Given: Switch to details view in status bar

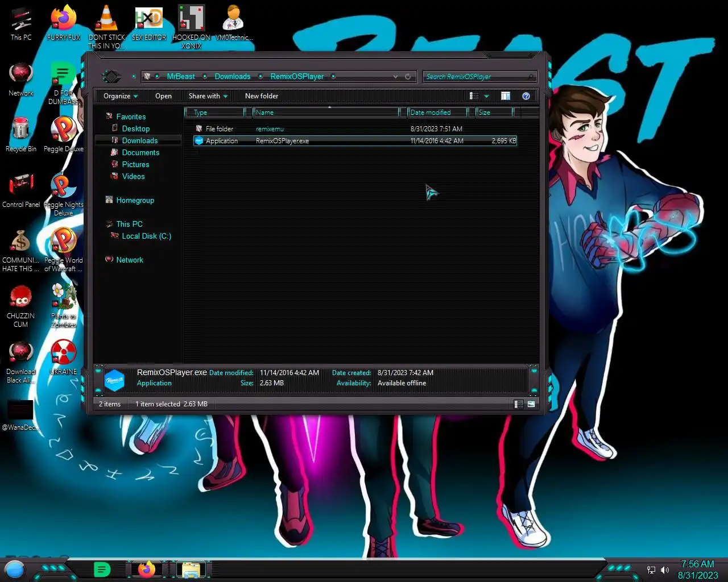Looking at the screenshot, I should point(518,404).
